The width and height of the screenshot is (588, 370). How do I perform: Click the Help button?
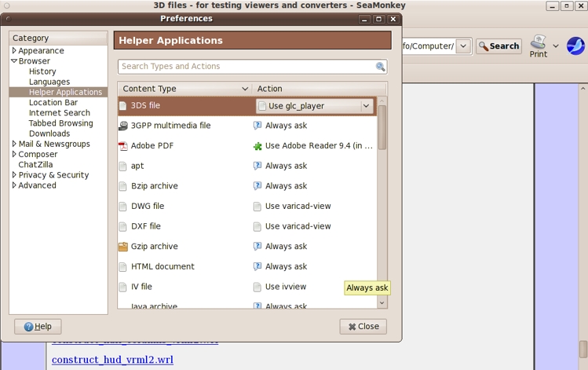[38, 326]
